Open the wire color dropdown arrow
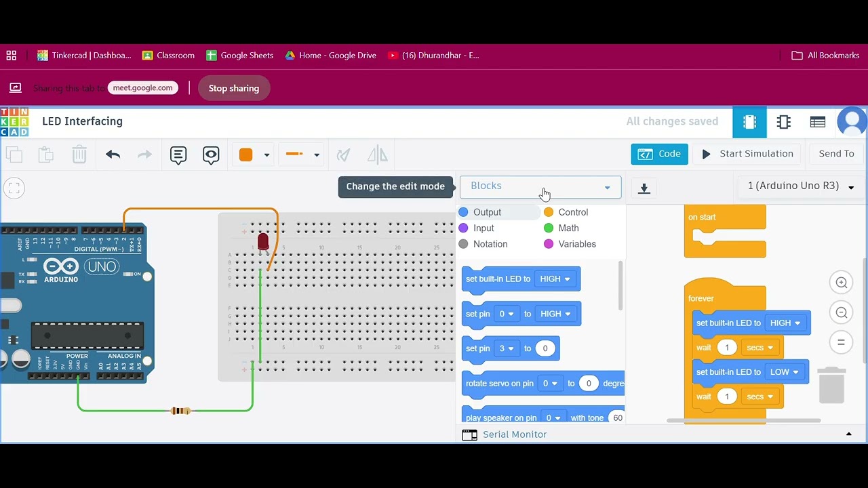This screenshot has height=488, width=868. [267, 155]
